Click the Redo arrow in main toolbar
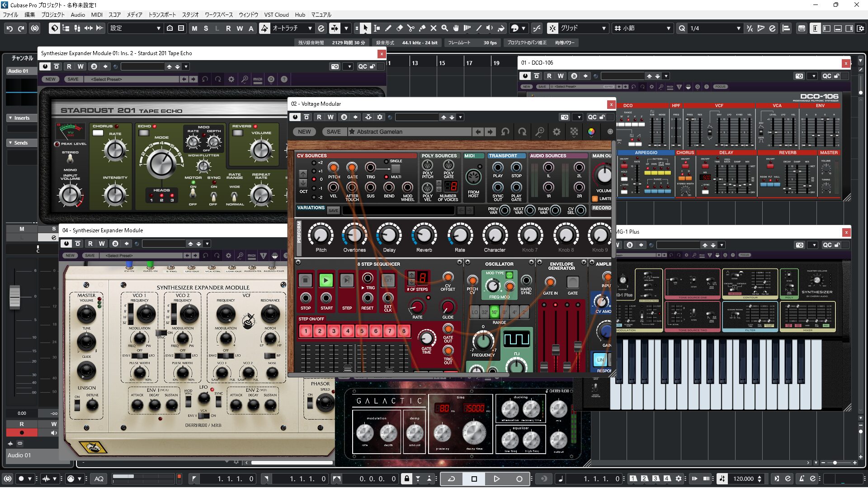Viewport: 868px width, 488px height. pyautogui.click(x=21, y=28)
